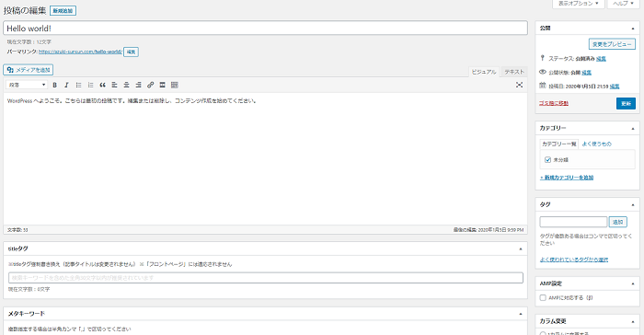The image size is (644, 335).
Task: Edit the ステータス setting
Action: point(601,59)
